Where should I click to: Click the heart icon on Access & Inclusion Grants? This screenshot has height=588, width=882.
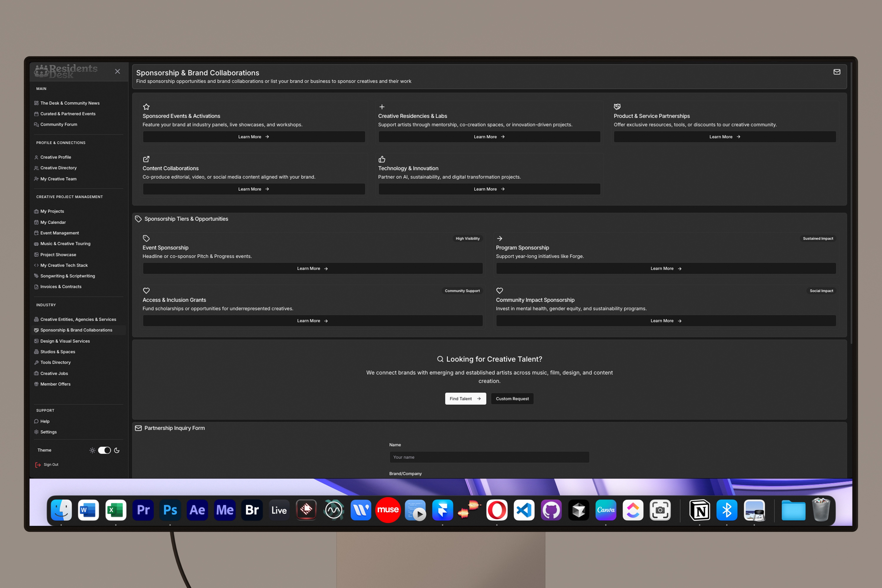[x=146, y=291]
